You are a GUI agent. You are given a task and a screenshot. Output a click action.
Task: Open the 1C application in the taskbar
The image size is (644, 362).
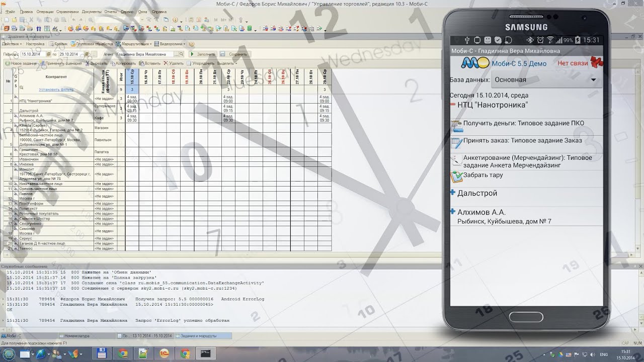164,353
